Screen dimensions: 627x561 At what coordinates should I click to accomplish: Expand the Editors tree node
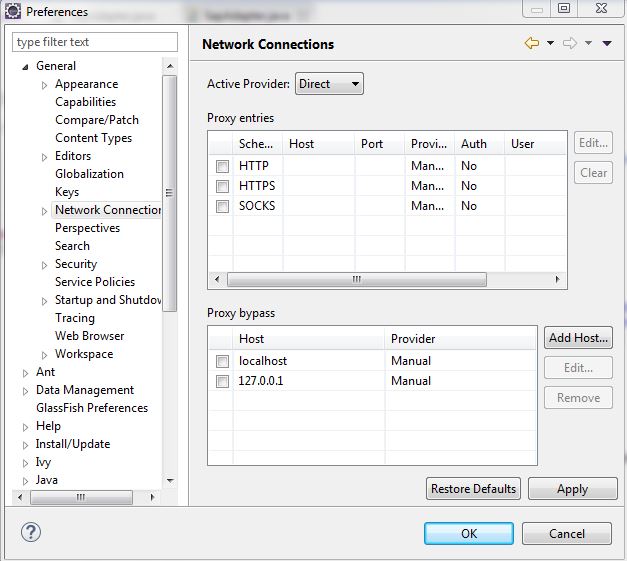pyautogui.click(x=44, y=157)
